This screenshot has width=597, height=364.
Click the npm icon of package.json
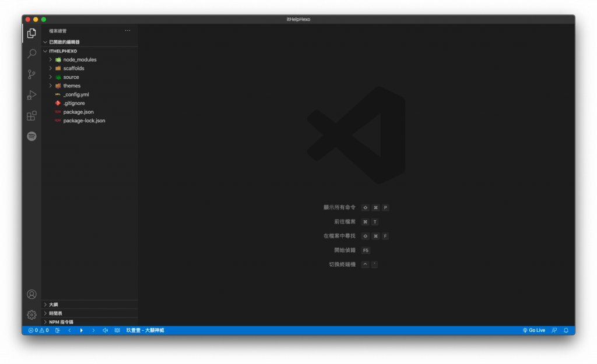[58, 112]
